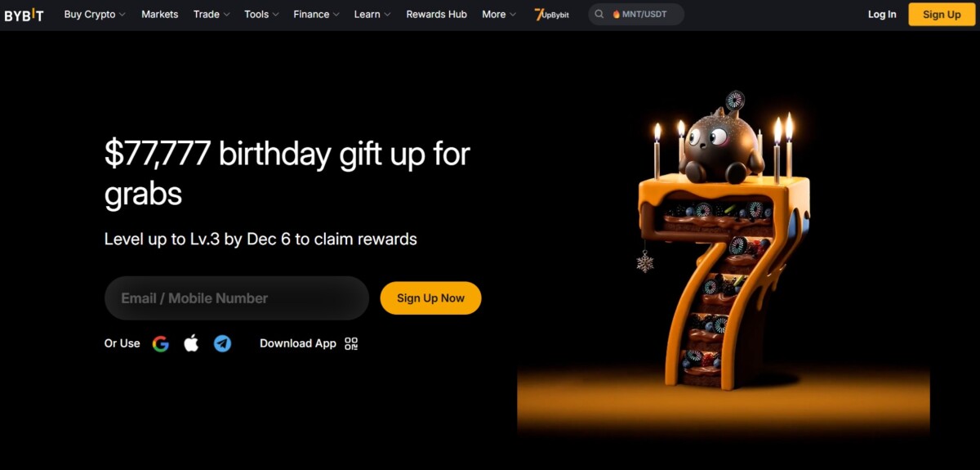Sign up with the Google icon

point(161,343)
